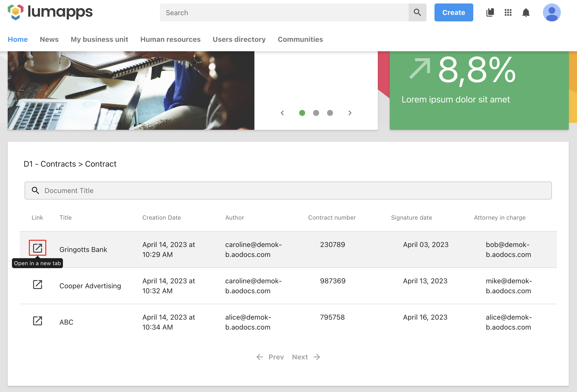Open the notifications bell
The image size is (577, 392).
(x=526, y=12)
